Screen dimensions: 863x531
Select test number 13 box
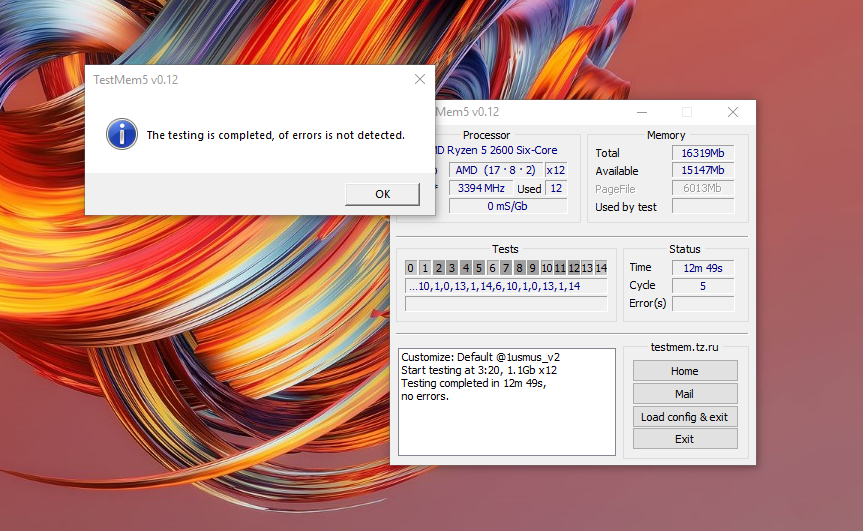pos(587,268)
